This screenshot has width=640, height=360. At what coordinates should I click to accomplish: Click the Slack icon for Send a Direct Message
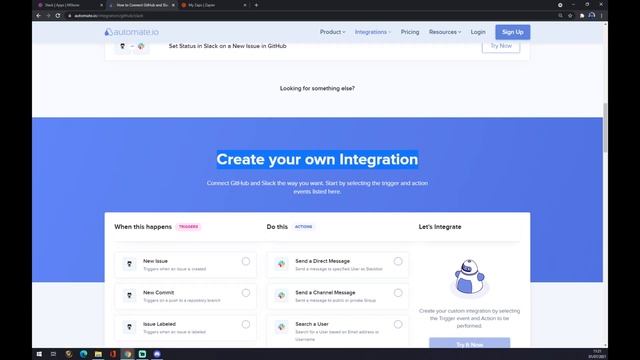click(281, 264)
